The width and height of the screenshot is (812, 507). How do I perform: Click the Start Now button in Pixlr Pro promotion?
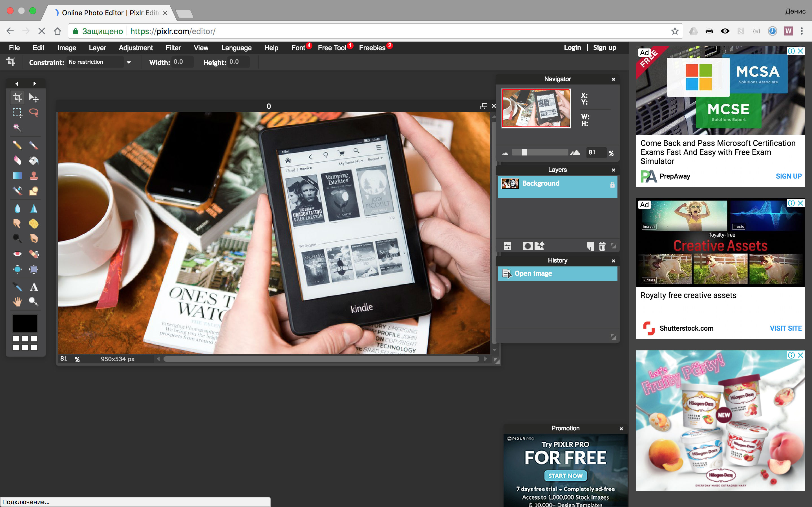[x=565, y=475]
